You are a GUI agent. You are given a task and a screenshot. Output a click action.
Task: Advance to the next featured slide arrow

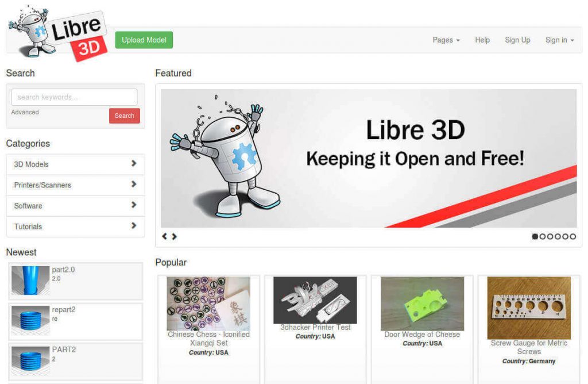[174, 236]
